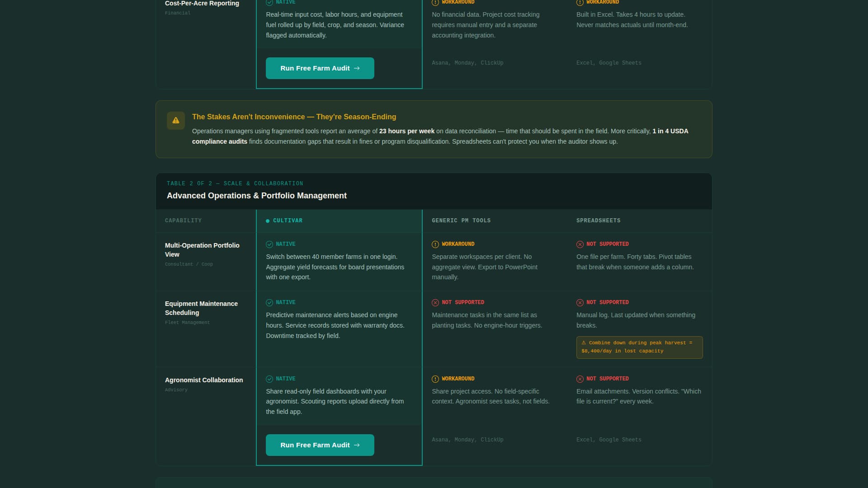Click the Financial tag under Cost-Per-Acre Reporting
The image size is (868, 488).
click(x=178, y=13)
